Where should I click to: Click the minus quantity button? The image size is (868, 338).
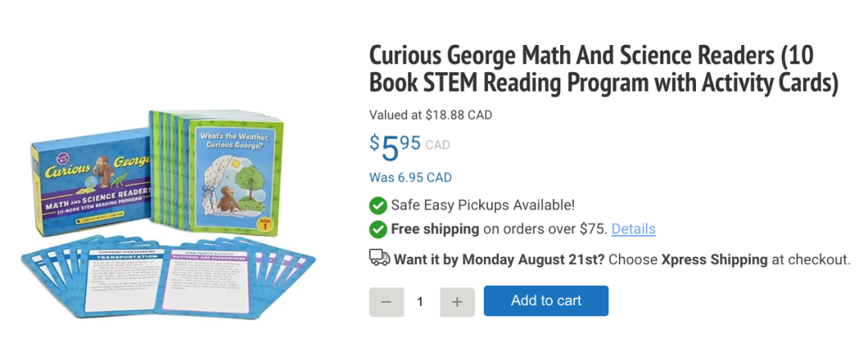(386, 302)
